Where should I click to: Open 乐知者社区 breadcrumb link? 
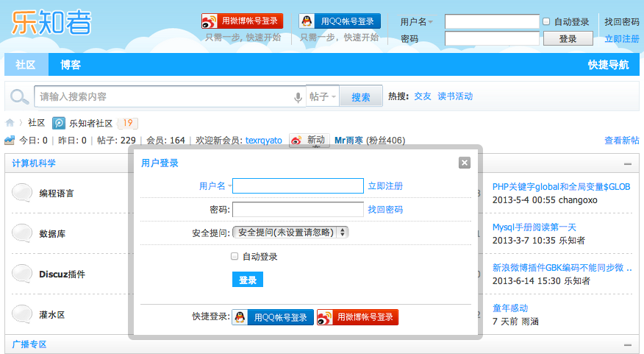click(x=90, y=124)
